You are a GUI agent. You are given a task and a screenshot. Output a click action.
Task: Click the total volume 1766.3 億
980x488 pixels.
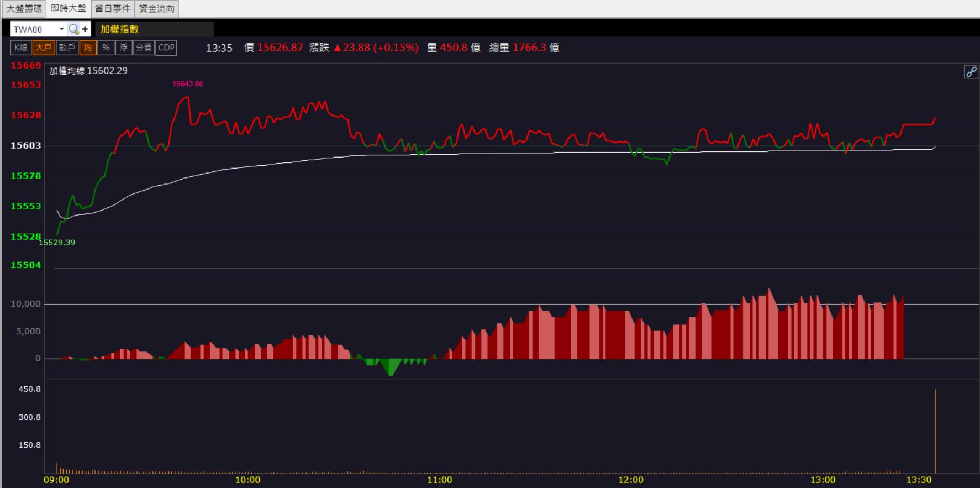[536, 48]
